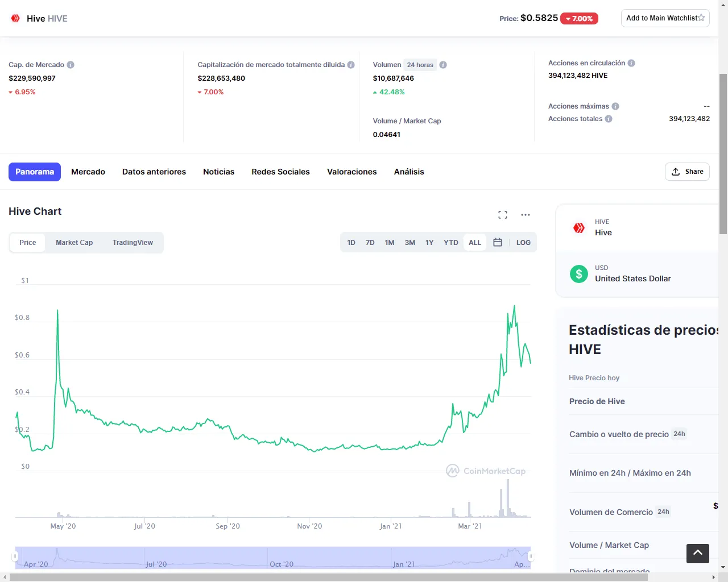This screenshot has height=582, width=728.
Task: Grab the right handle of chart range slider
Action: 531,556
